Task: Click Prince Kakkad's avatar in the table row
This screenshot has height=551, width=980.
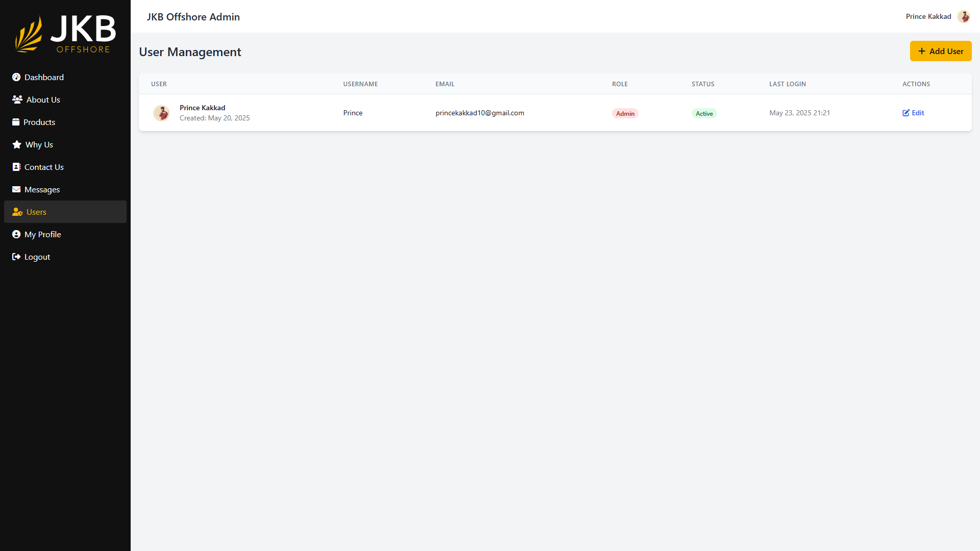Action: click(x=161, y=113)
